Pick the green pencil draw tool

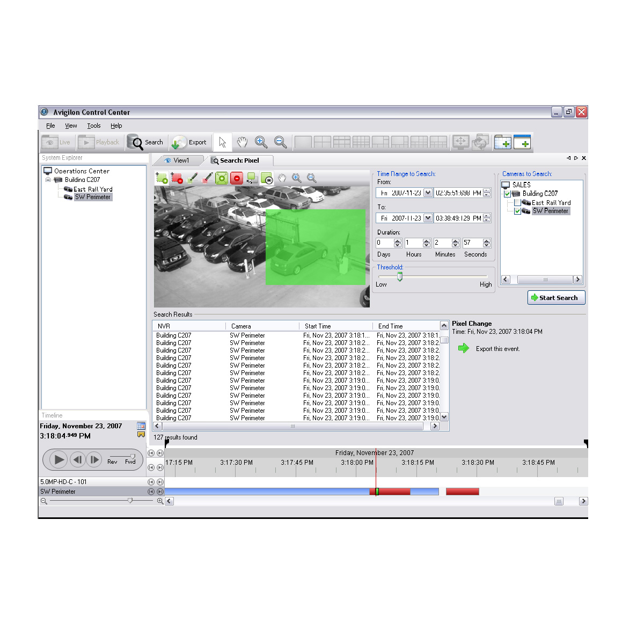(x=192, y=178)
